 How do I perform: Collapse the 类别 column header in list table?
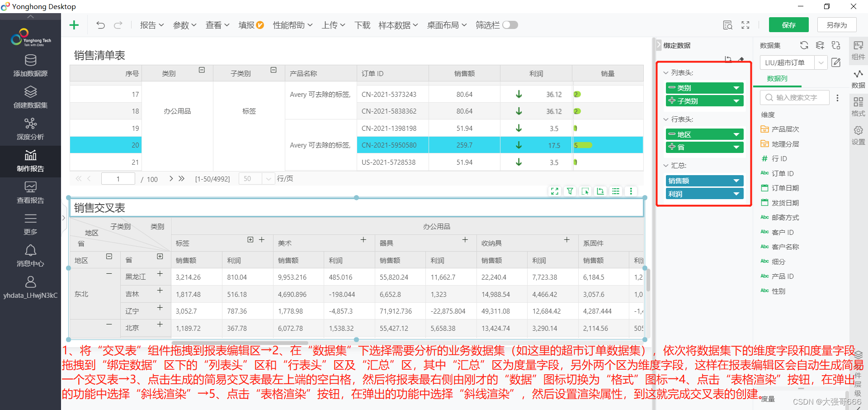pyautogui.click(x=202, y=70)
